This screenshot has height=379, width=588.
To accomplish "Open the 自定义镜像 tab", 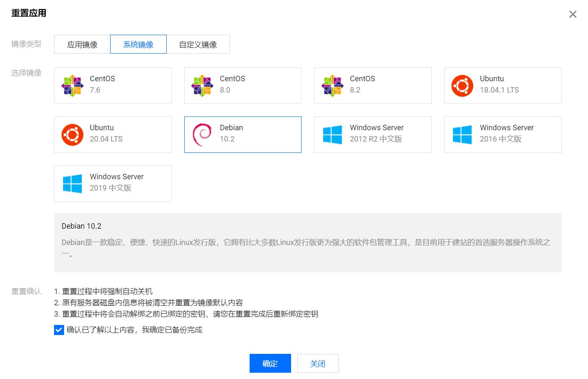I will [x=198, y=44].
